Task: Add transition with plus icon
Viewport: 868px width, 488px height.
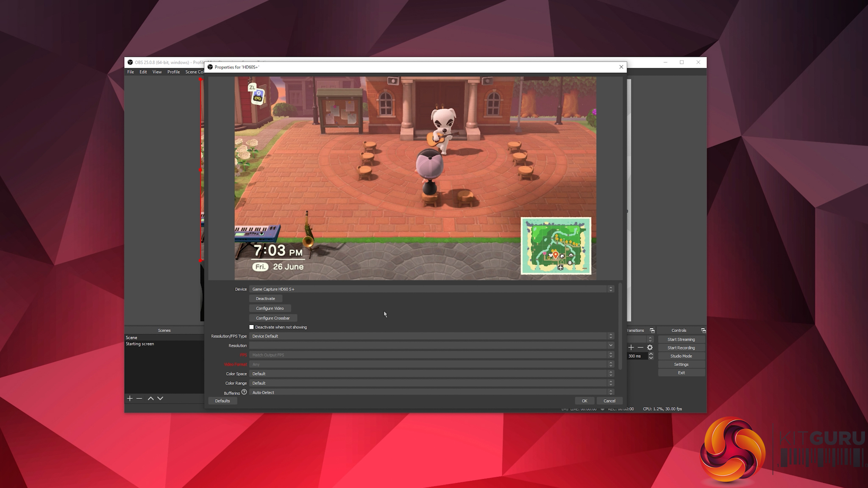Action: pyautogui.click(x=631, y=347)
